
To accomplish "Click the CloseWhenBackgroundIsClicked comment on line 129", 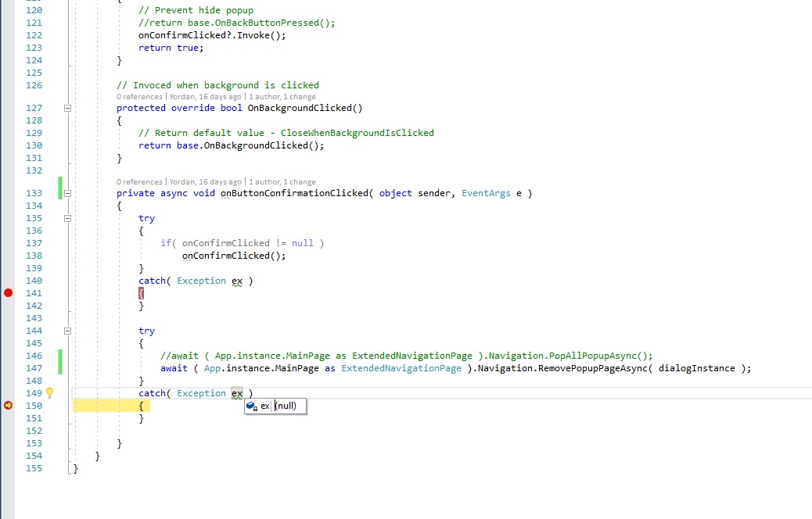I will 357,132.
